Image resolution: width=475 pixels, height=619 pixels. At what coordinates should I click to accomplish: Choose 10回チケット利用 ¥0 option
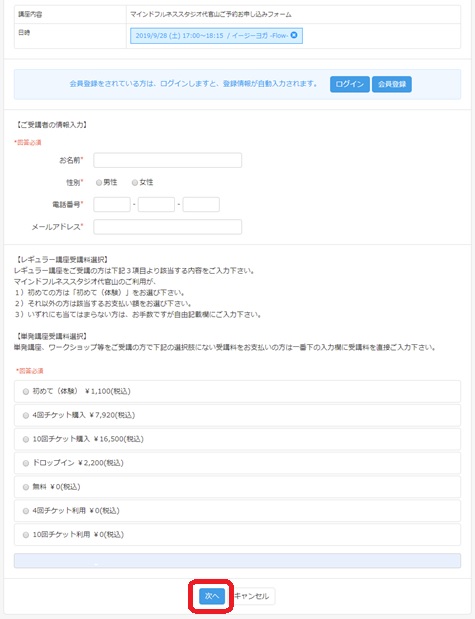(x=237, y=535)
